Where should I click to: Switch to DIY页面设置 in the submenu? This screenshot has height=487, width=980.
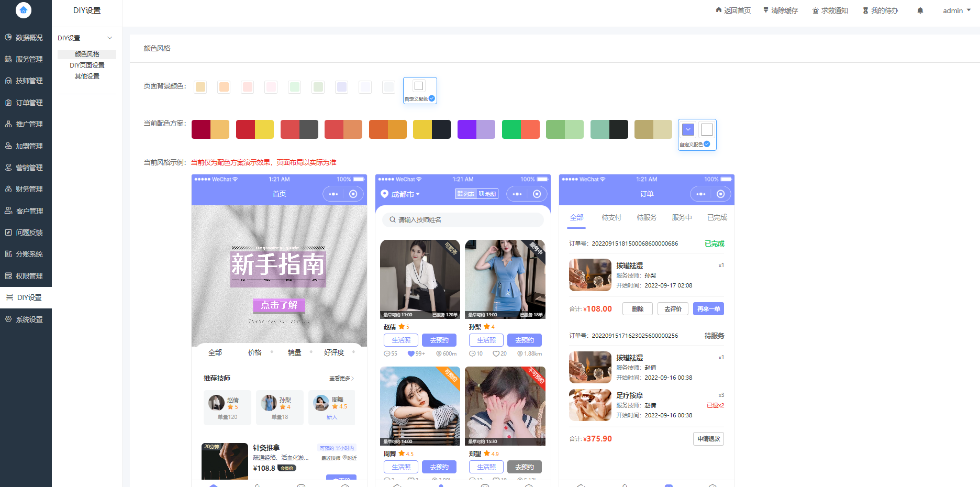click(87, 65)
